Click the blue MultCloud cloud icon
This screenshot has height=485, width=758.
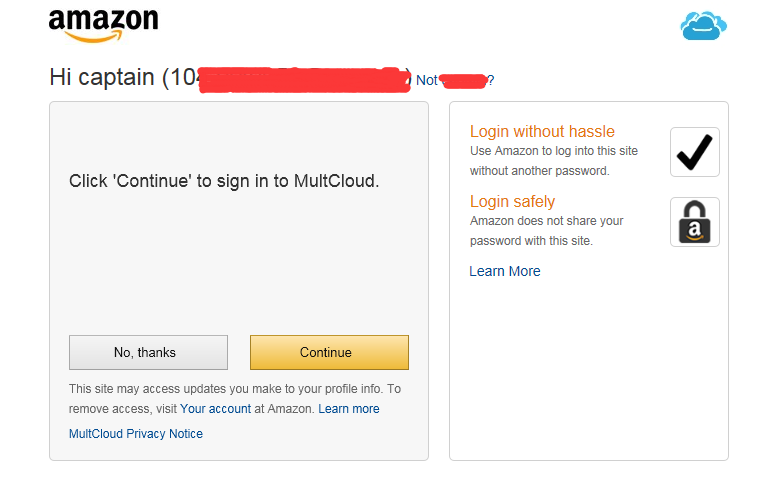click(x=704, y=25)
